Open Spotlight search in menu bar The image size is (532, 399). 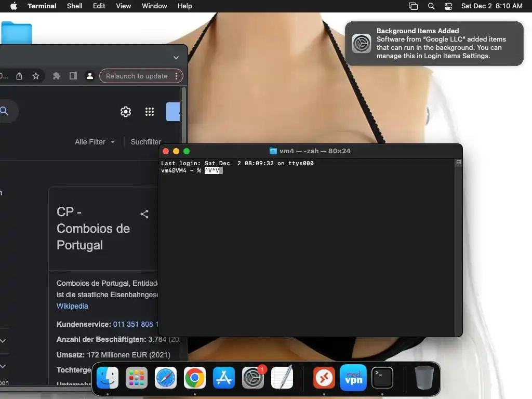click(431, 6)
